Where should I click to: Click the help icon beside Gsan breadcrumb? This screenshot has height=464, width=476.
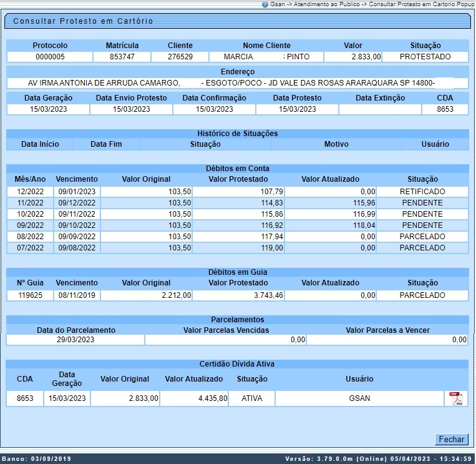(265, 4)
